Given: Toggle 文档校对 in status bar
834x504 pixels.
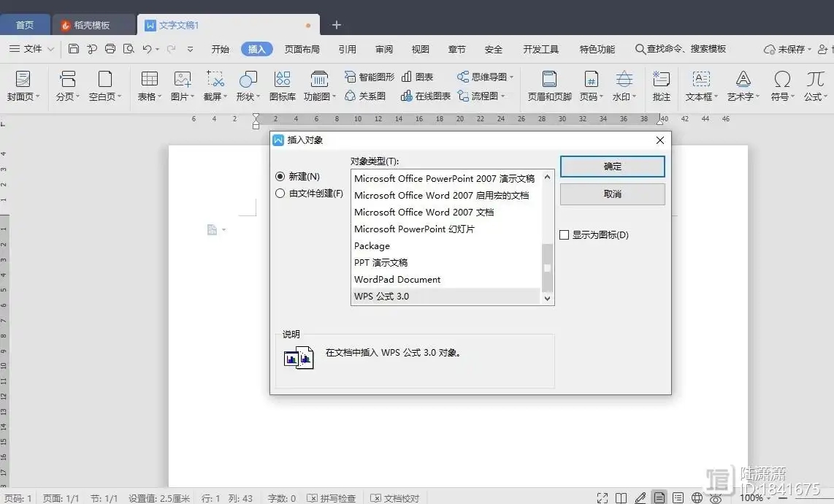Looking at the screenshot, I should tap(394, 498).
